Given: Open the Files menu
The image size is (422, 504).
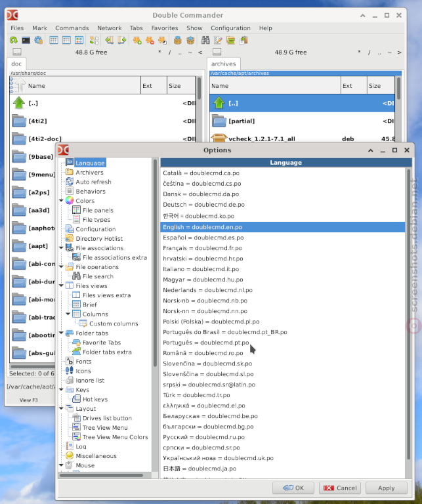Looking at the screenshot, I should click(17, 28).
